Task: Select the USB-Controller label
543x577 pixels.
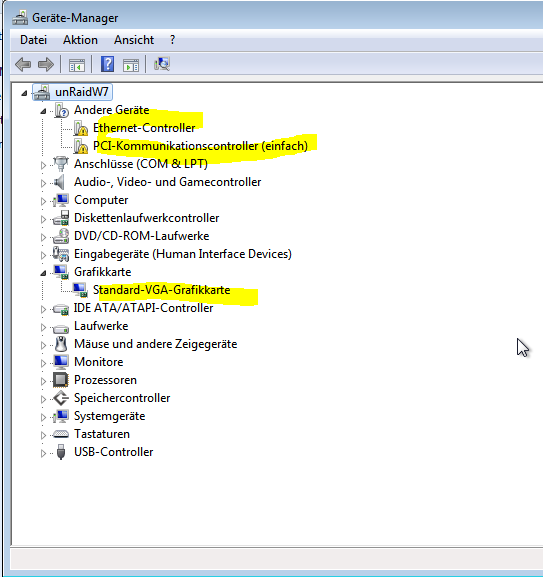Action: pyautogui.click(x=113, y=452)
